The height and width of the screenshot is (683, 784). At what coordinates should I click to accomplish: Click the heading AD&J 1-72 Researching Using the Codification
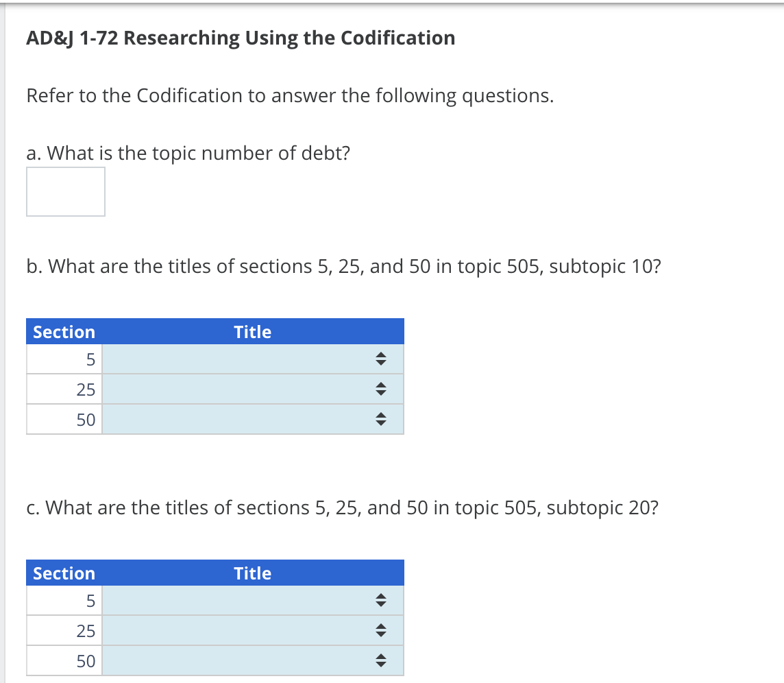pos(240,38)
